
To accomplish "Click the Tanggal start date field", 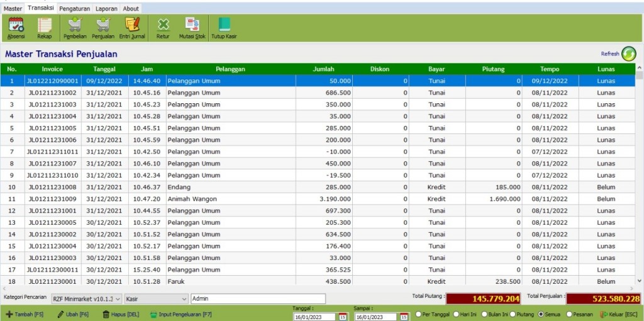I will pos(316,317).
